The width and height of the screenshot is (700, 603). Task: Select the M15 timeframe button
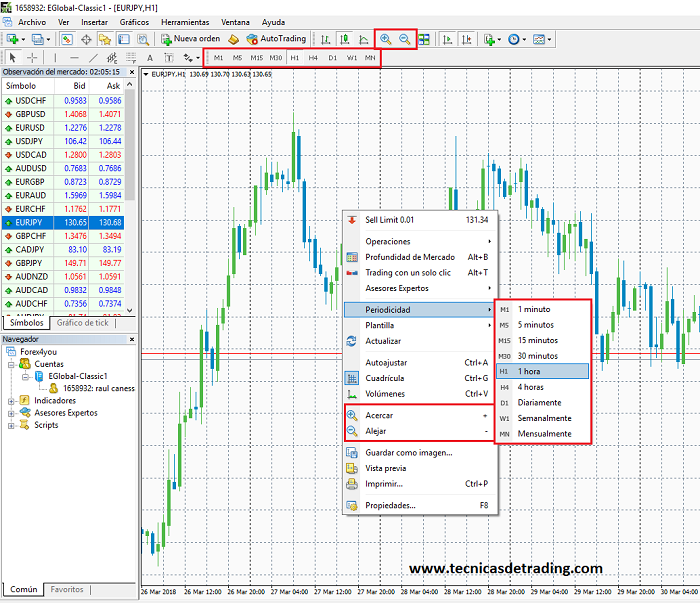(x=256, y=58)
